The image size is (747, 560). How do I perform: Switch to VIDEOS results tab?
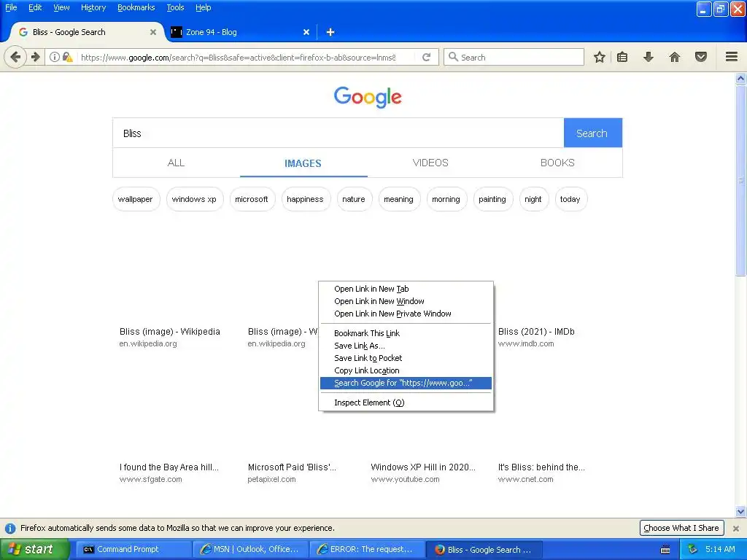[x=430, y=163]
